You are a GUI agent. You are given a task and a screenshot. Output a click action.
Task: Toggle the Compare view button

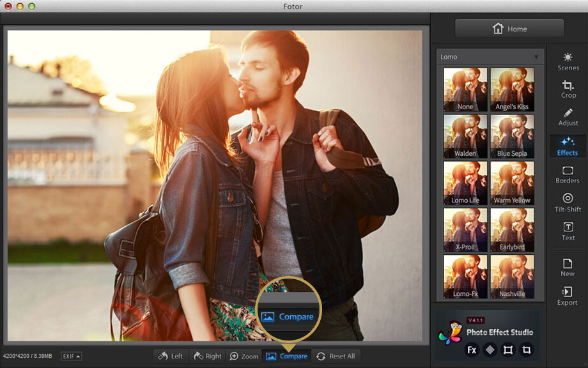[286, 356]
